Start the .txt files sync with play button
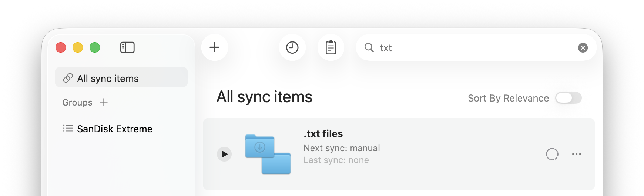The height and width of the screenshot is (196, 644). coord(224,154)
